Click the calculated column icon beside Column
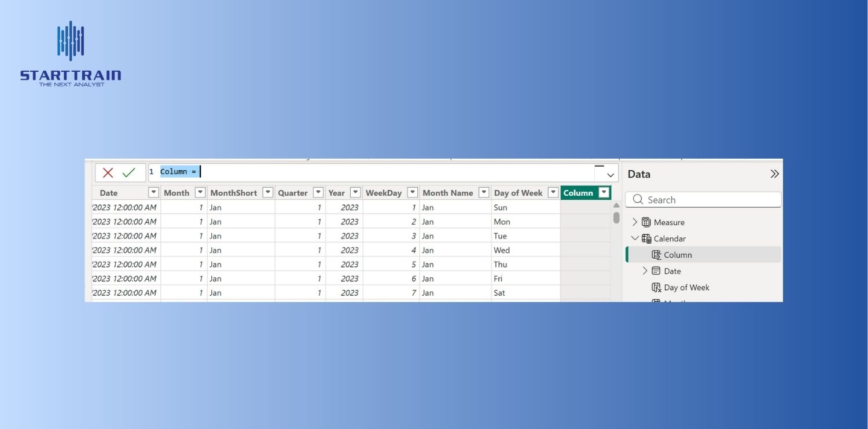Image resolution: width=868 pixels, height=429 pixels. [657, 255]
